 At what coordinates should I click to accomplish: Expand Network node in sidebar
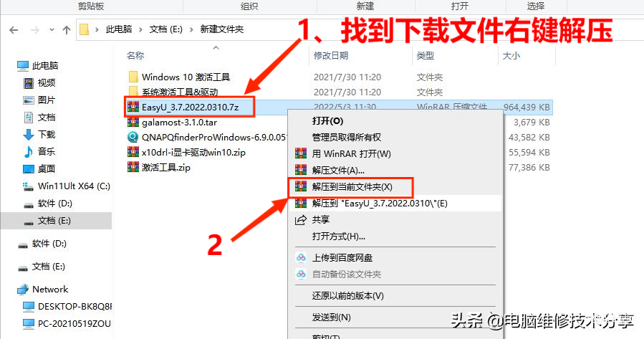tap(49, 290)
